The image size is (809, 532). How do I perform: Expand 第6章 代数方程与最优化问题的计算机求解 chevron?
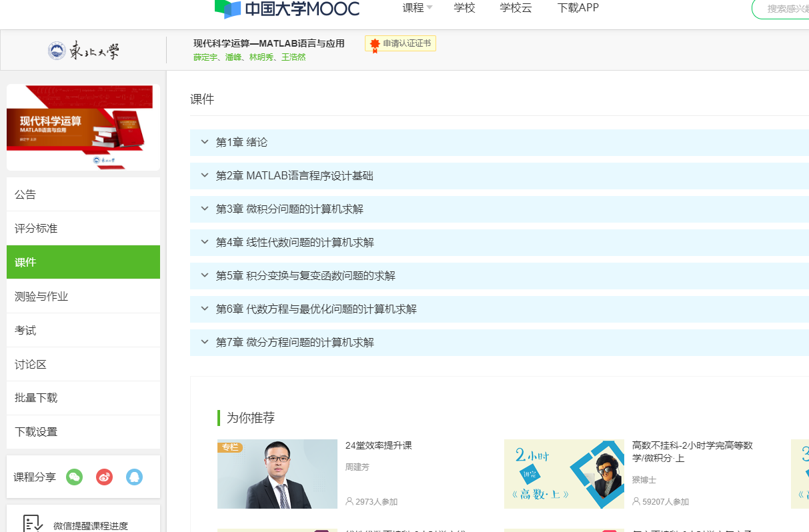tap(205, 309)
